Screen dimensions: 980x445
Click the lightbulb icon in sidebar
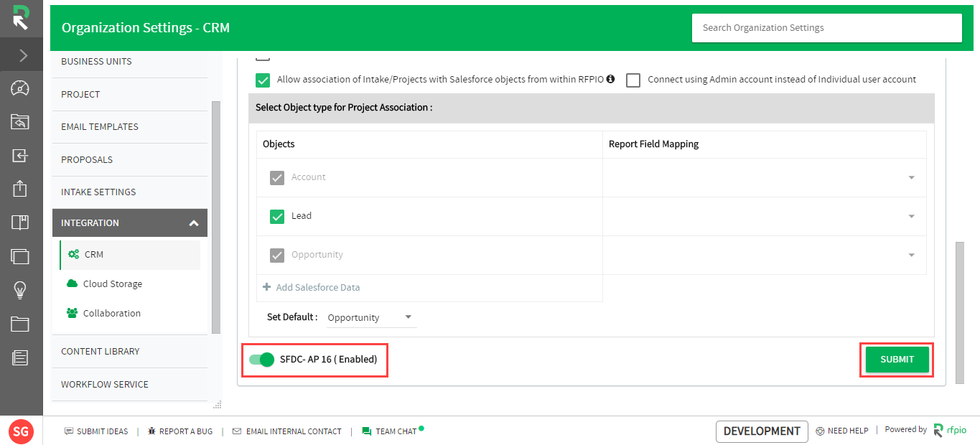click(20, 290)
